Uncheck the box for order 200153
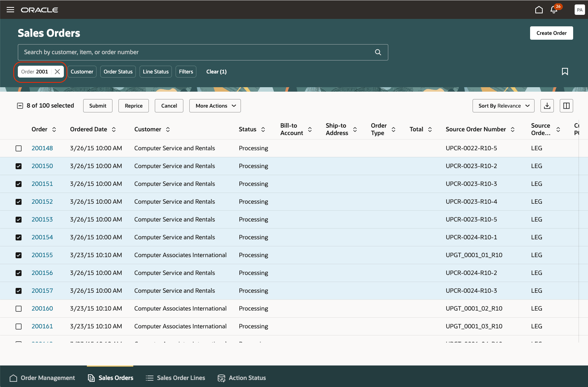Image resolution: width=588 pixels, height=387 pixels. [19, 220]
